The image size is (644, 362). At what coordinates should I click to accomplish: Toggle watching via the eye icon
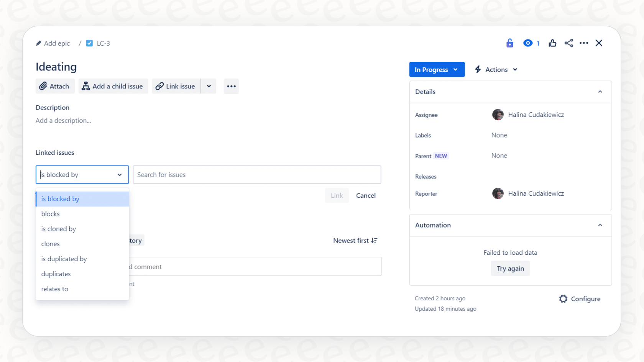coord(528,43)
